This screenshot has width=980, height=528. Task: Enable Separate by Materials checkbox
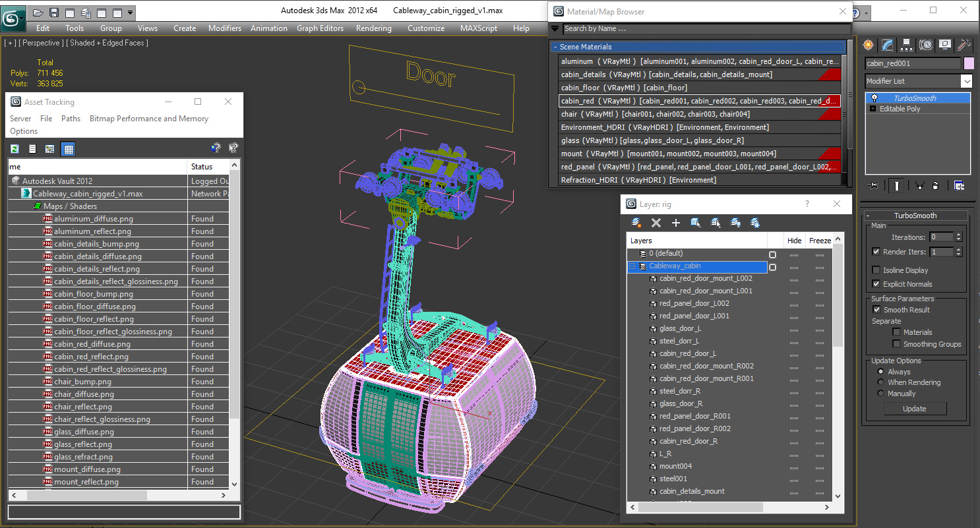coord(896,332)
